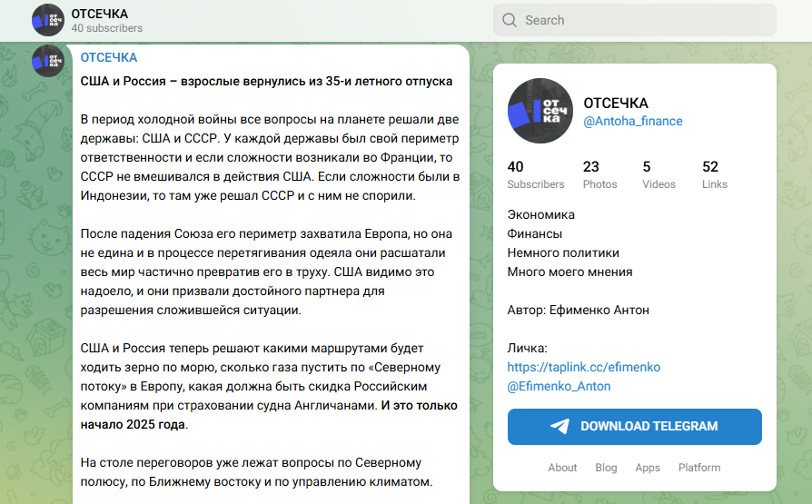This screenshot has width=812, height=504.
Task: Open the taplink.cc/efimenko link
Action: point(584,367)
